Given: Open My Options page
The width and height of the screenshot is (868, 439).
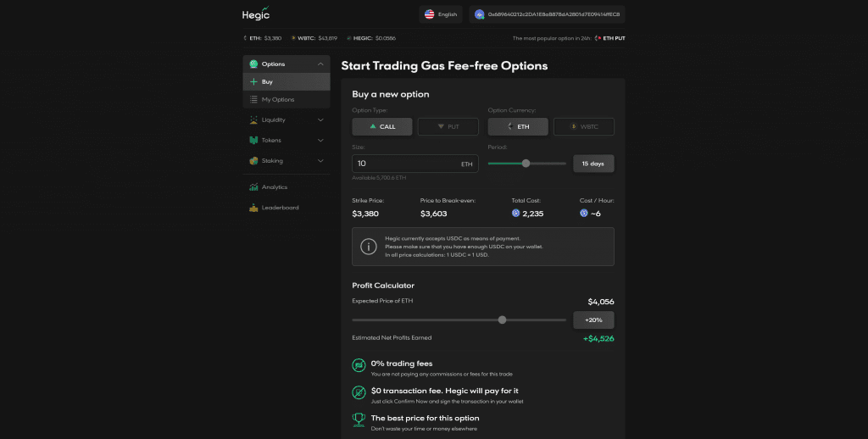Looking at the screenshot, I should point(287,100).
